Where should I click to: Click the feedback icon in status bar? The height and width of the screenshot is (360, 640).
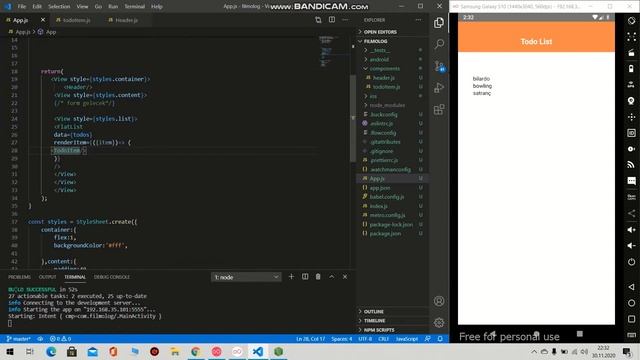point(427,339)
